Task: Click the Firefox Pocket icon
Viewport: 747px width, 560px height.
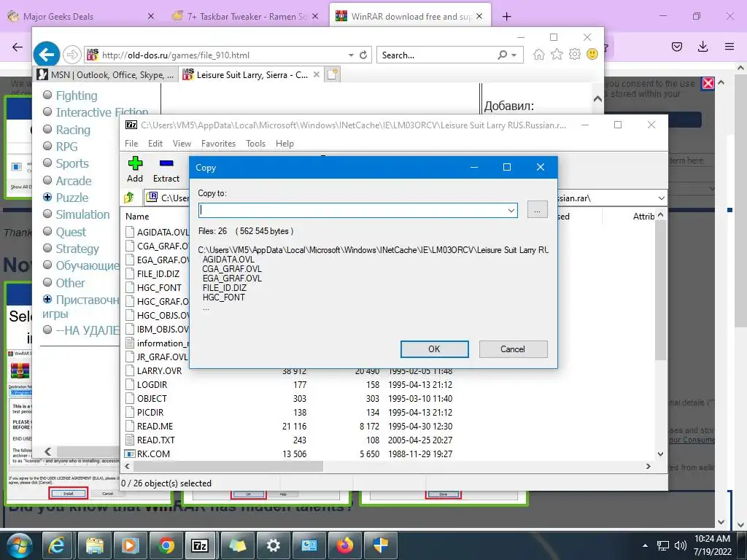Action: (x=677, y=46)
